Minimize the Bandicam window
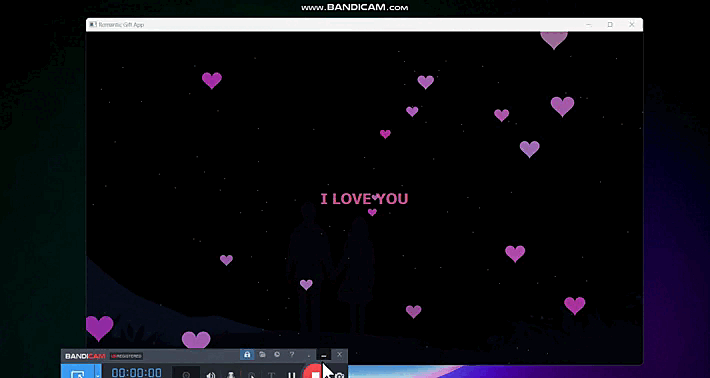Screen dimensions: 710x378 tap(323, 355)
